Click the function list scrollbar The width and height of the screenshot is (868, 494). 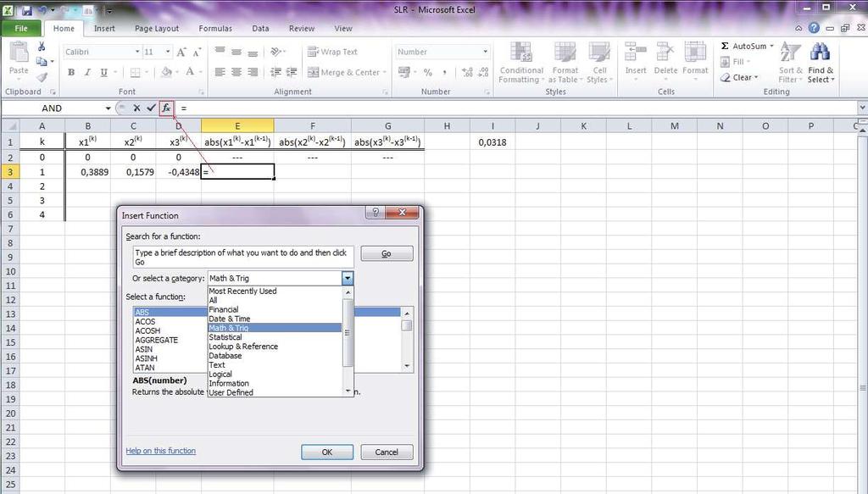(407, 340)
